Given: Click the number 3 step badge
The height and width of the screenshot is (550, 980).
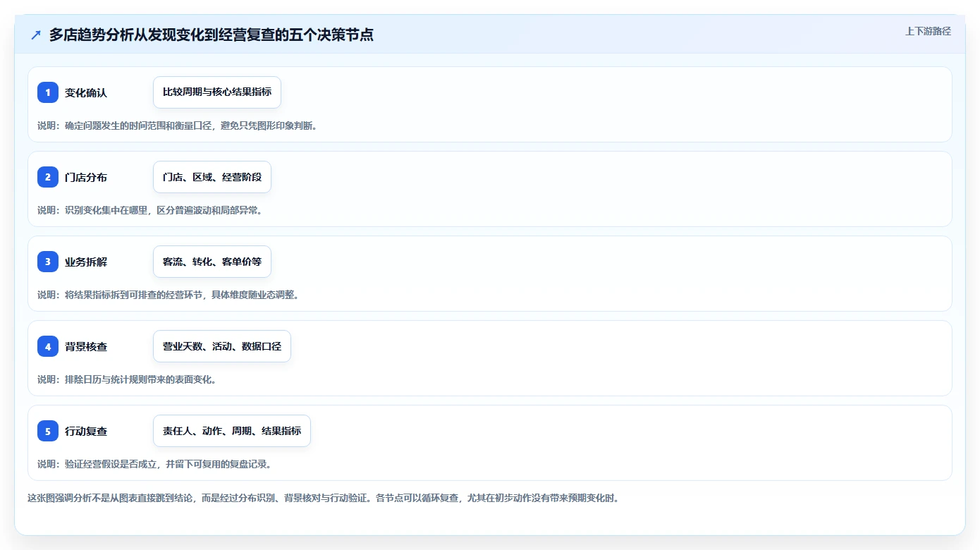Looking at the screenshot, I should pos(48,262).
